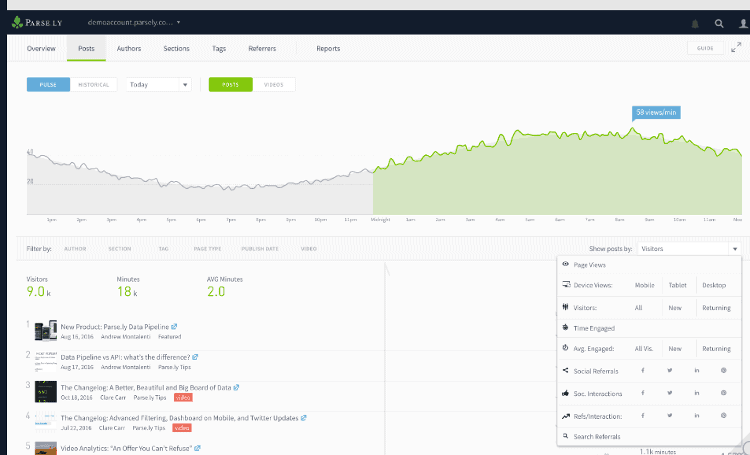Image resolution: width=750 pixels, height=455 pixels.
Task: Click the thumbnail of the New Product post
Action: click(45, 331)
